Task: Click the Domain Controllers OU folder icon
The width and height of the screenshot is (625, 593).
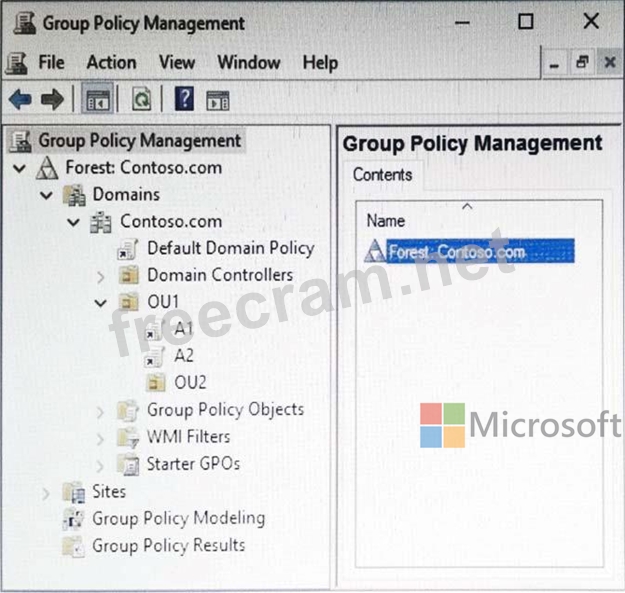Action: tap(128, 275)
